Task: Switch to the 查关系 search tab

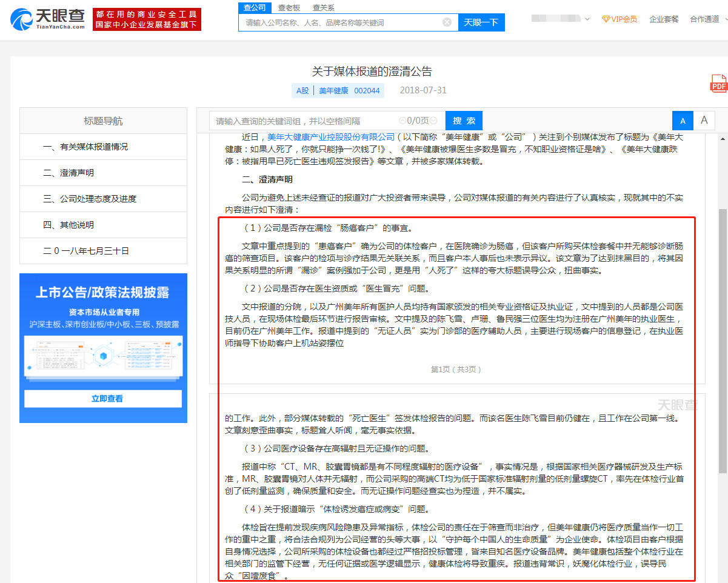Action: coord(324,8)
